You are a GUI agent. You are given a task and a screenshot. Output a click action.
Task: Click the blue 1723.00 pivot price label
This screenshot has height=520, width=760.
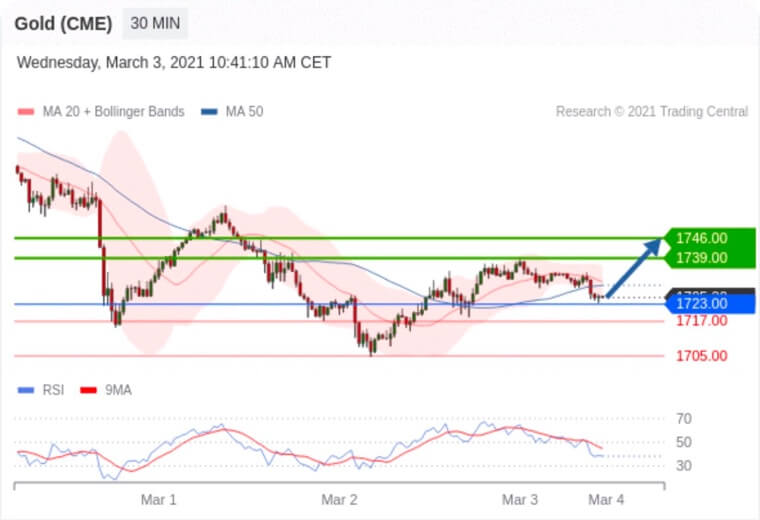pyautogui.click(x=701, y=303)
